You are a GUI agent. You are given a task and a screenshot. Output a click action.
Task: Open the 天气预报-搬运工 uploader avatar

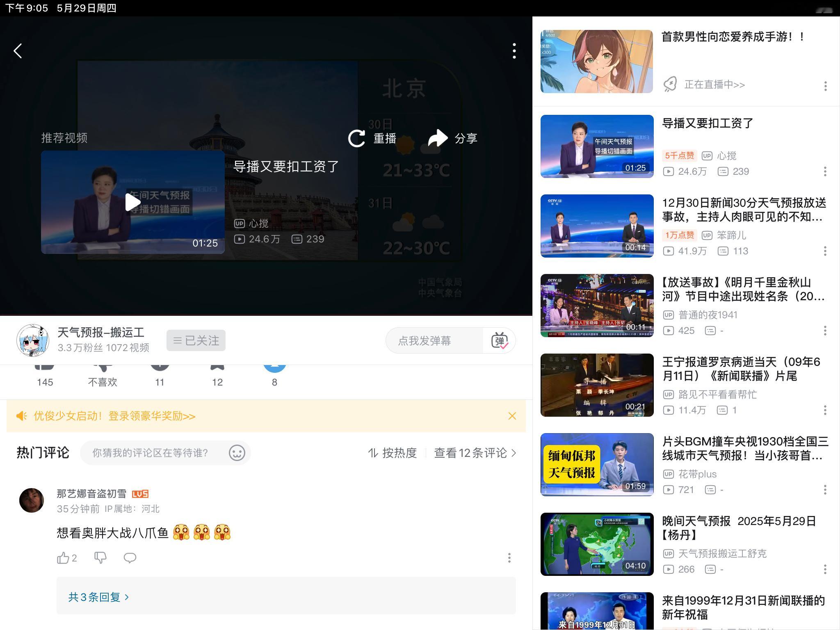coord(32,340)
